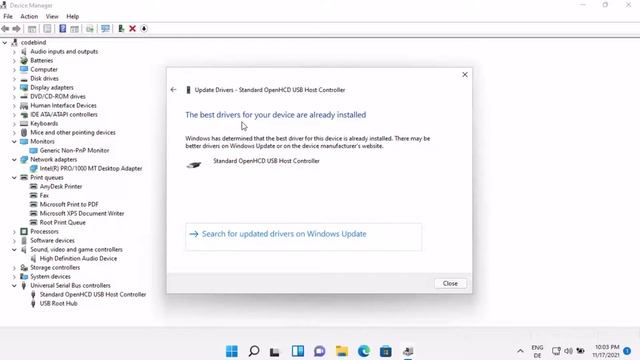Click the Action Pane toolbar icon beside Help
Image resolution: width=640 pixels, height=360 pixels.
coord(74,29)
